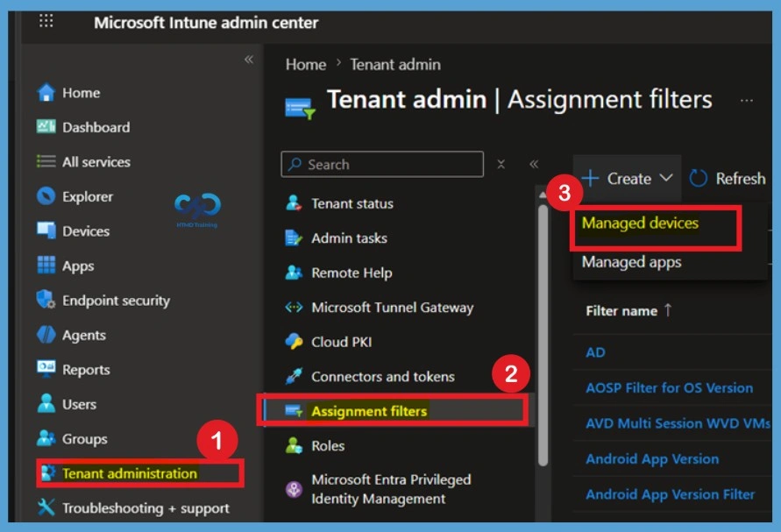Open Microsoft Tunnel Gateway label
Screen dimensions: 781x532
(392, 308)
